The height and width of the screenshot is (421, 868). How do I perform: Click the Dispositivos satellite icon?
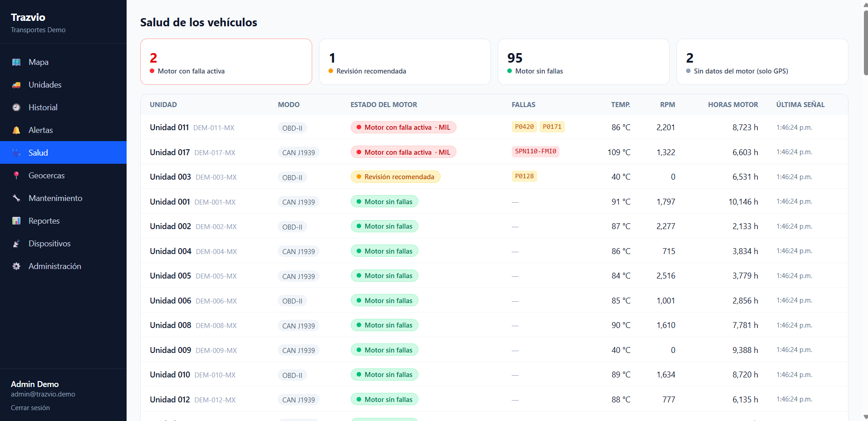click(x=16, y=244)
